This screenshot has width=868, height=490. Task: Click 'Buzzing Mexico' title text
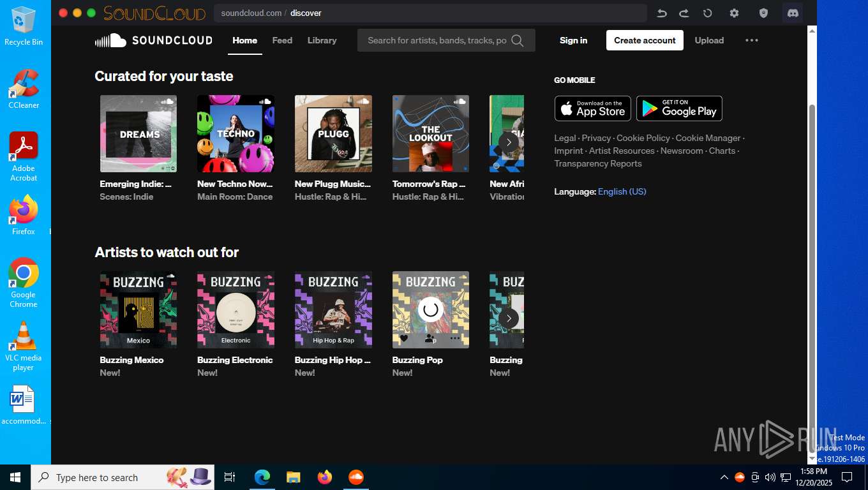tap(131, 360)
